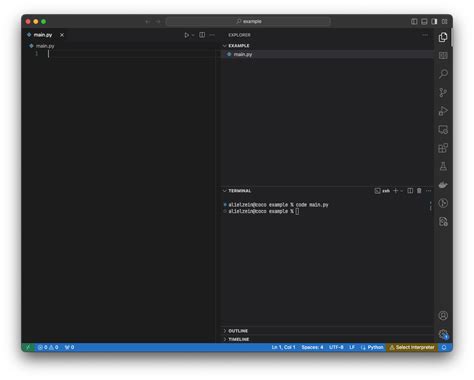Click the 'code main.py' terminal command line
474x380 pixels.
click(312, 205)
